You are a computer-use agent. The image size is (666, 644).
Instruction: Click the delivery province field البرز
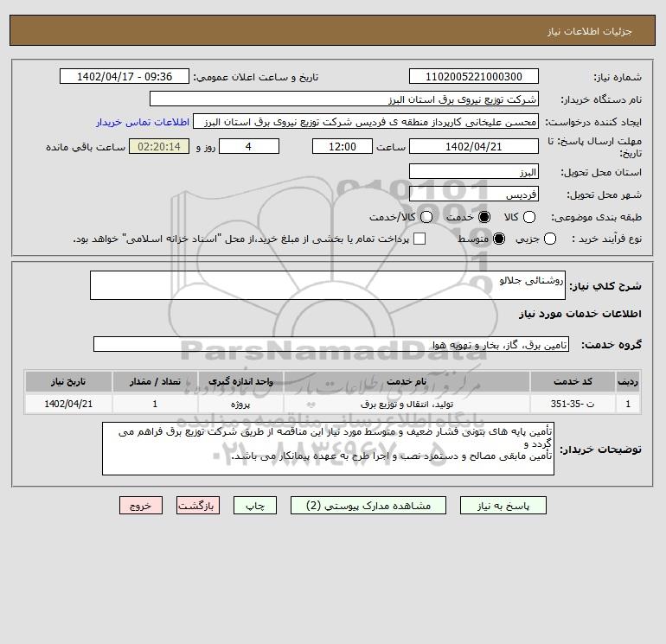tap(474, 171)
